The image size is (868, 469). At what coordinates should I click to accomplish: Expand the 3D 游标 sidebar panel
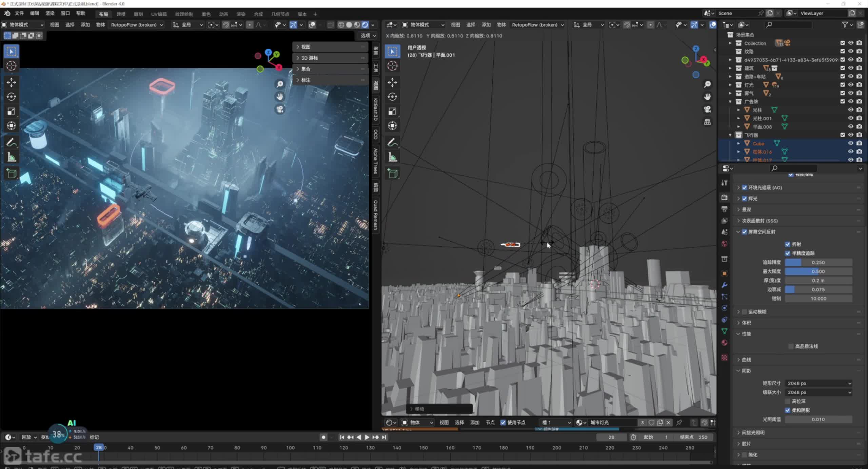tap(330, 58)
